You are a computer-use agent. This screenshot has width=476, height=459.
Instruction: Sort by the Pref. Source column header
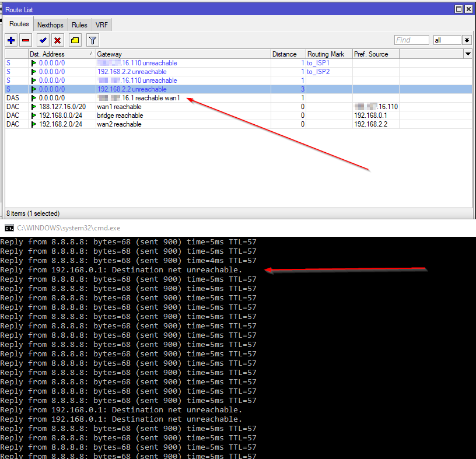(376, 54)
